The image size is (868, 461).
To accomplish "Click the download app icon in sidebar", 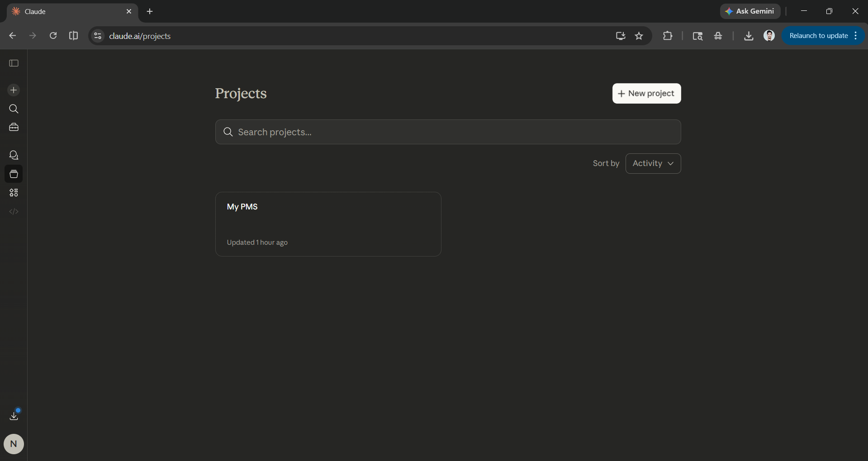I will tap(14, 416).
